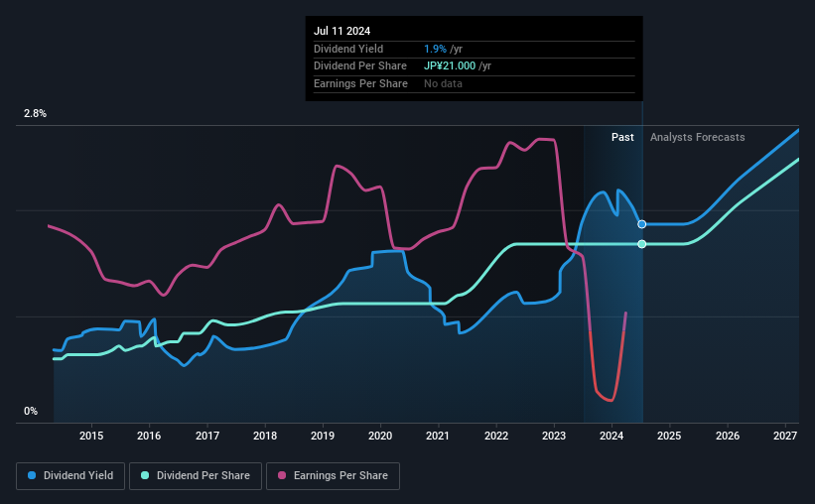Screen dimensions: 815x504
Task: Click the tooltip Earnings Per Share row label
Action: point(360,83)
